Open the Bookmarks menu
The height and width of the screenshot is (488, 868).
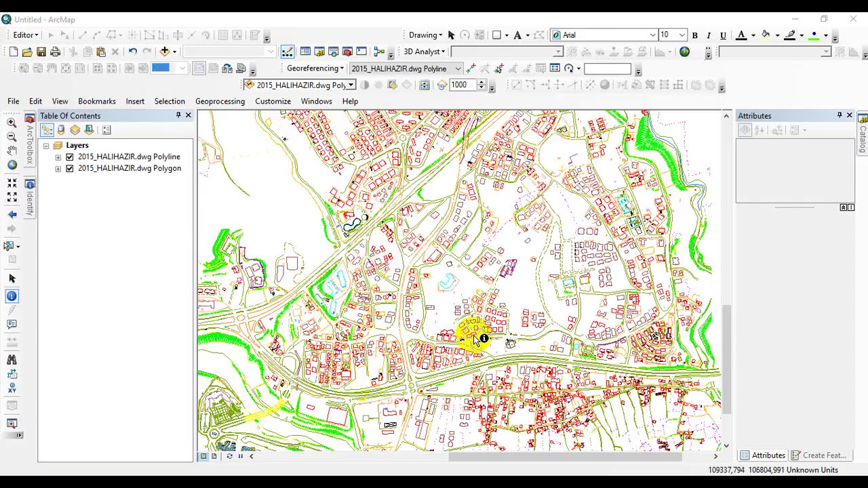point(97,101)
